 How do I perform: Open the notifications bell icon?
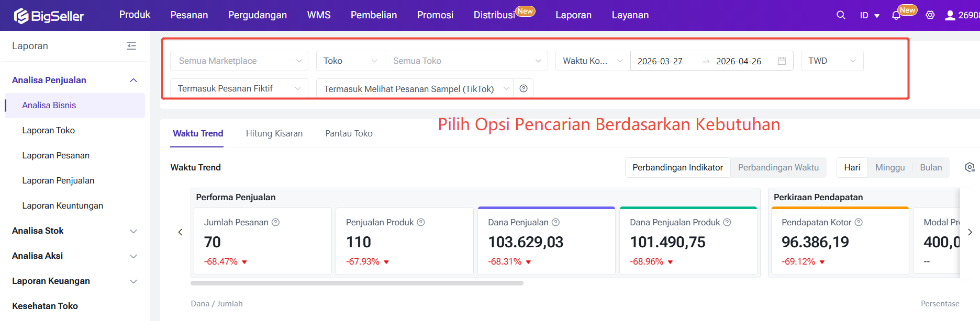pyautogui.click(x=896, y=16)
